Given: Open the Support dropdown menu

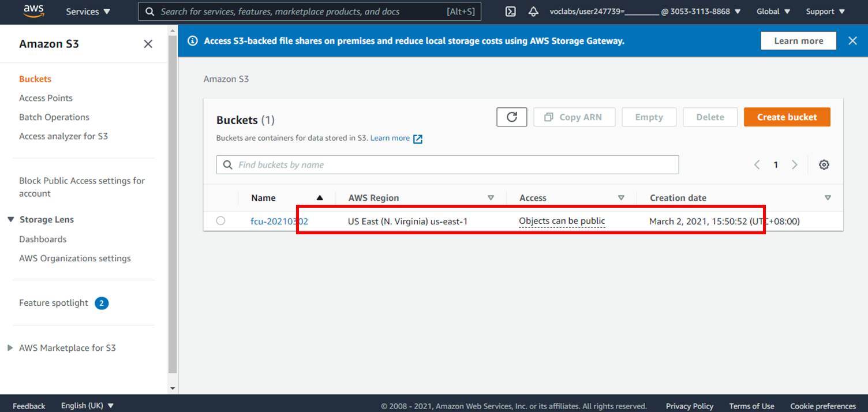Looking at the screenshot, I should (825, 12).
